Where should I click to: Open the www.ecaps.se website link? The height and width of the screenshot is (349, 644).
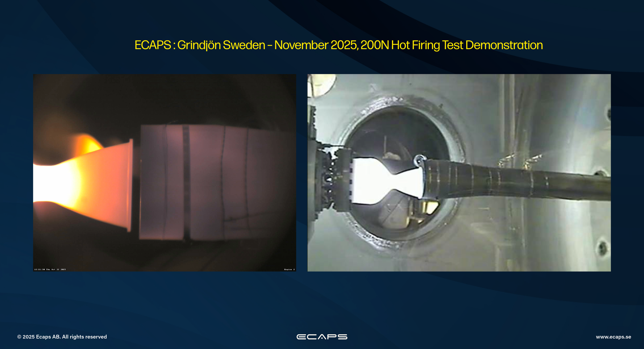tap(613, 337)
